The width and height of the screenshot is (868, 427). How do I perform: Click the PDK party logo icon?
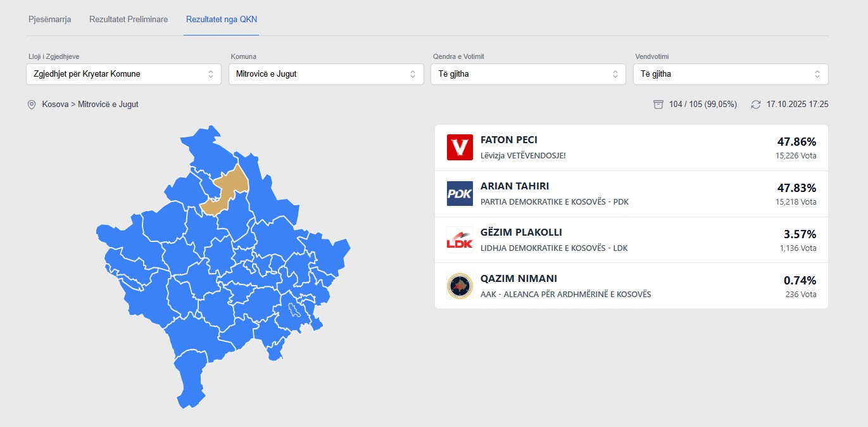460,194
